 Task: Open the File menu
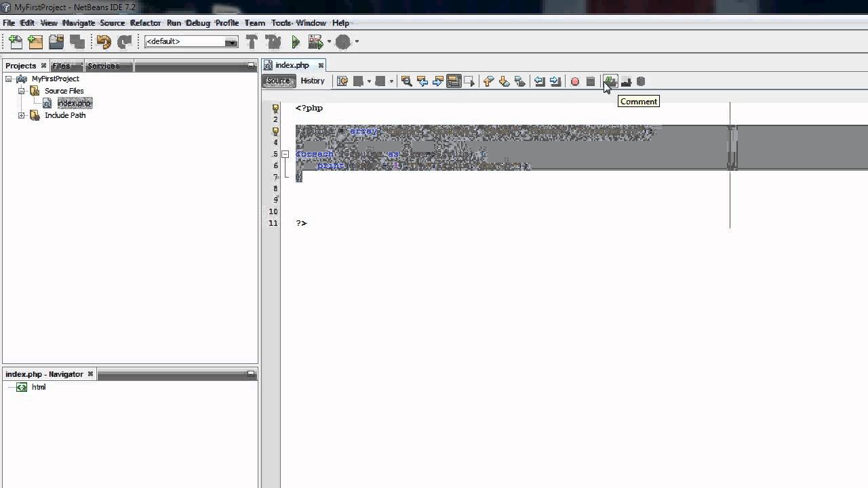tap(9, 23)
